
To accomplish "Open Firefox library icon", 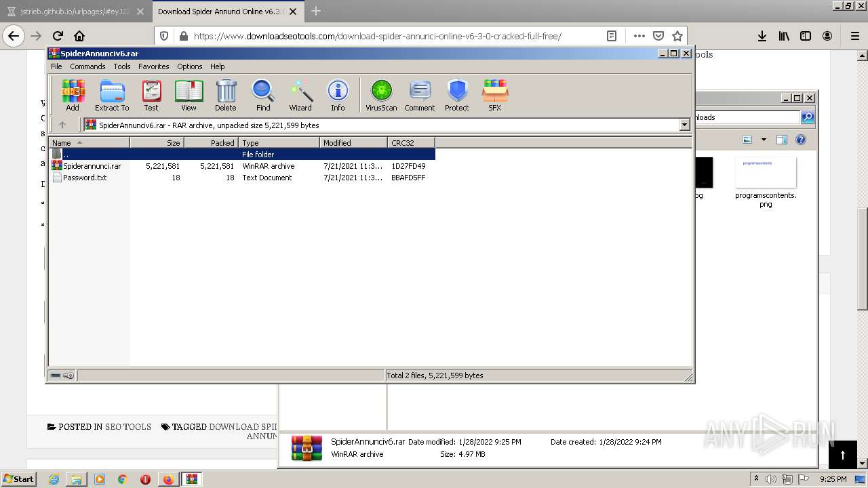I will [784, 36].
